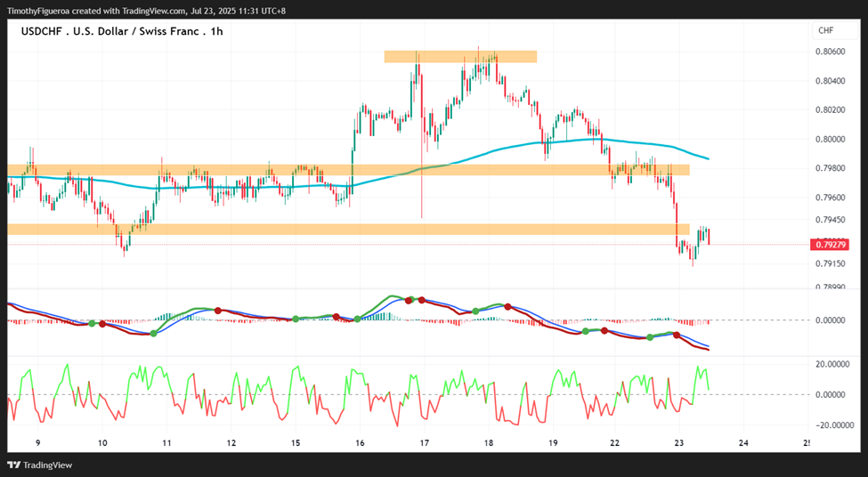Click the USDCHF symbol title
The height and width of the screenshot is (477, 868).
tap(122, 31)
